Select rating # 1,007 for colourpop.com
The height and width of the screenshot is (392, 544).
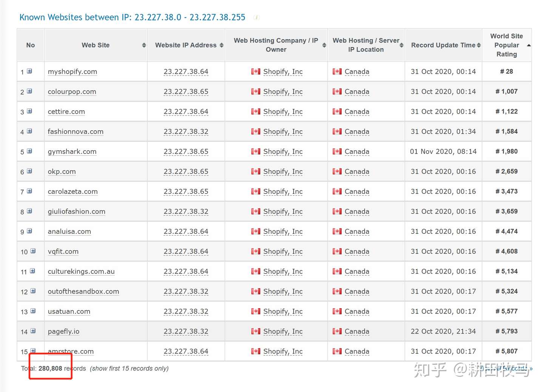click(507, 91)
